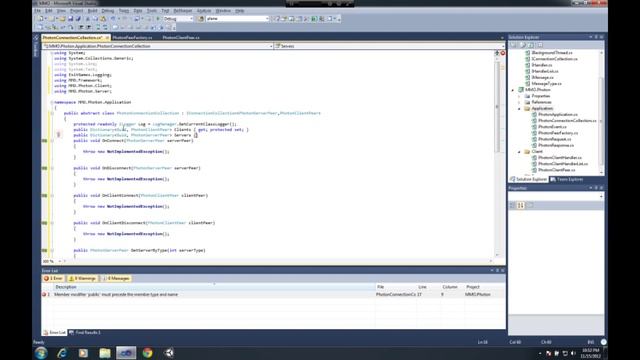Close the PhotonConnectionCollection.cs tab

108,38
